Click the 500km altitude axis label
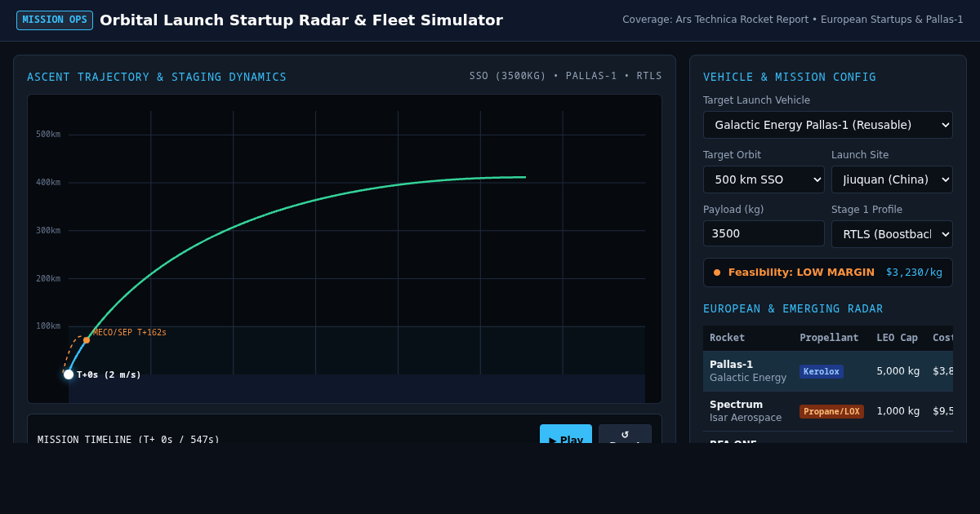The width and height of the screenshot is (980, 514). [48, 134]
